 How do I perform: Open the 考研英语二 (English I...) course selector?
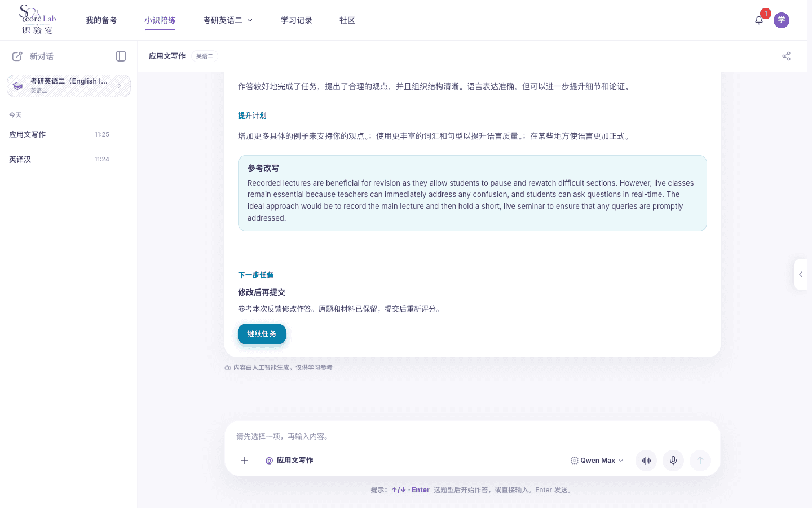(69, 86)
